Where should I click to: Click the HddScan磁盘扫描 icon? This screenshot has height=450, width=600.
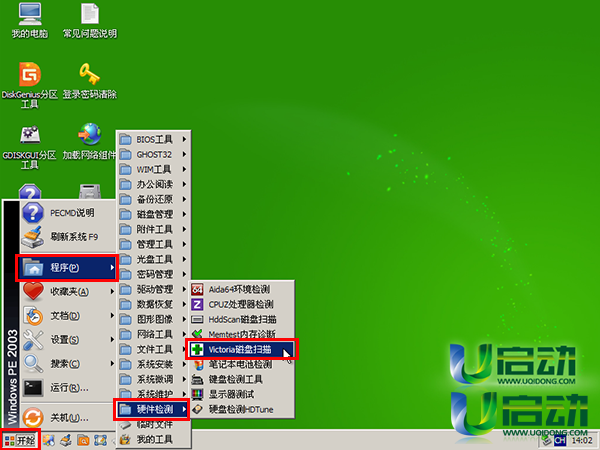click(197, 319)
